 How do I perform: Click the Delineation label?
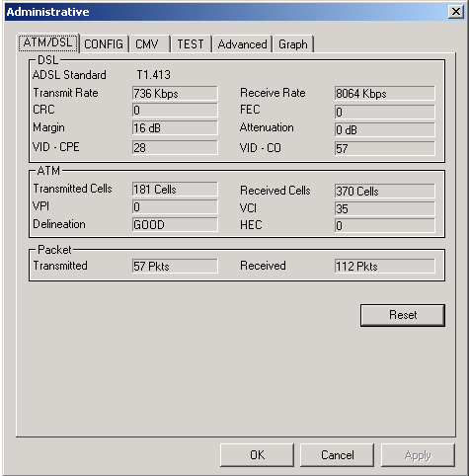(x=59, y=224)
